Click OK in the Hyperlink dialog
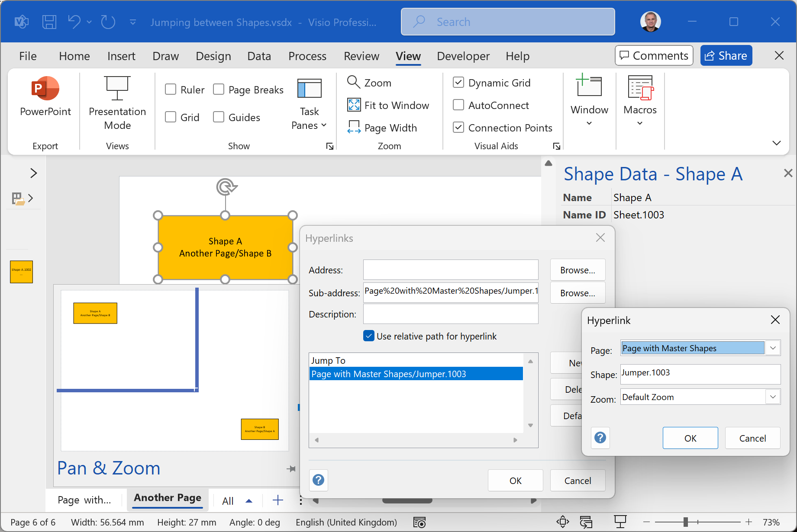Screen dimensions: 797x532 tap(690, 438)
